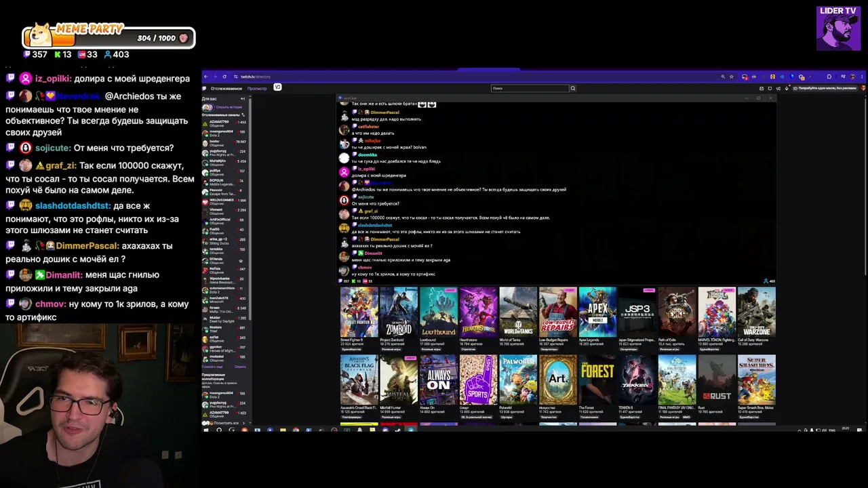Image resolution: width=868 pixels, height=488 pixels.
Task: Select the Low-Budget Repairs cover
Action: pos(557,312)
